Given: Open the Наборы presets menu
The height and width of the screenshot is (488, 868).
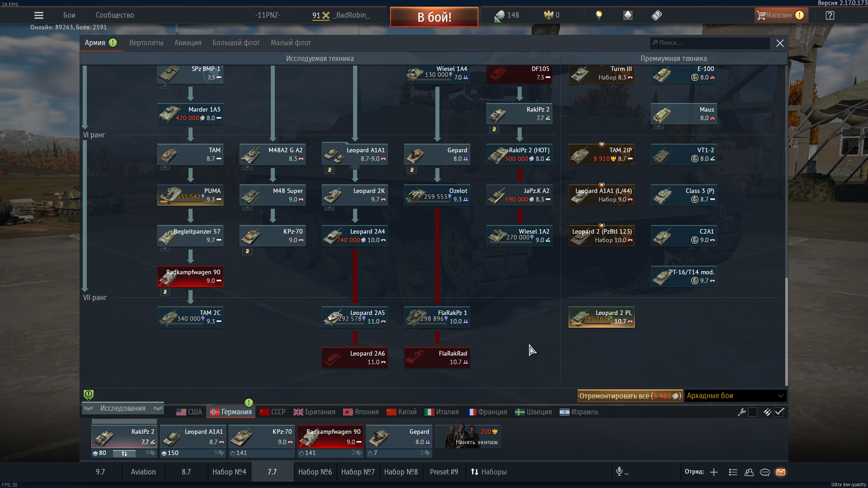Looking at the screenshot, I should pos(489,472).
